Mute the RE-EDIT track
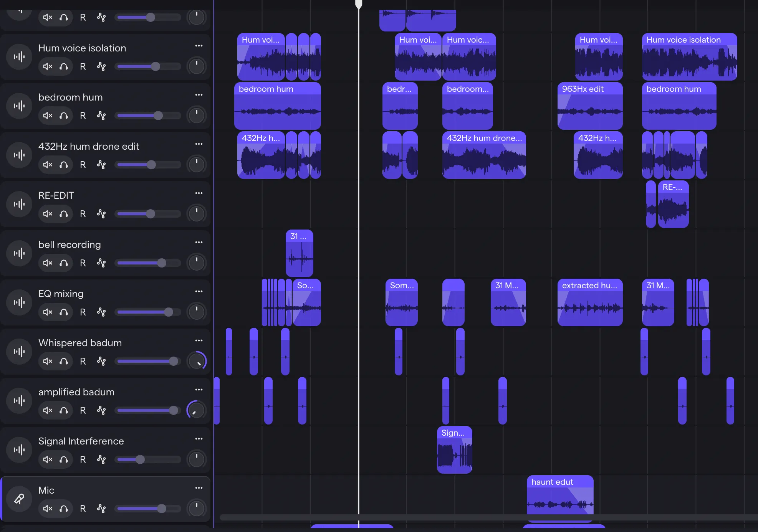Image resolution: width=758 pixels, height=532 pixels. (x=48, y=214)
